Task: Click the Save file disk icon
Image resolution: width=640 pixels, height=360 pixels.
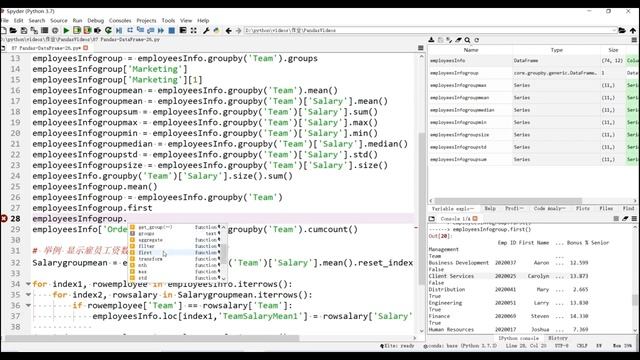Action: coord(24,30)
